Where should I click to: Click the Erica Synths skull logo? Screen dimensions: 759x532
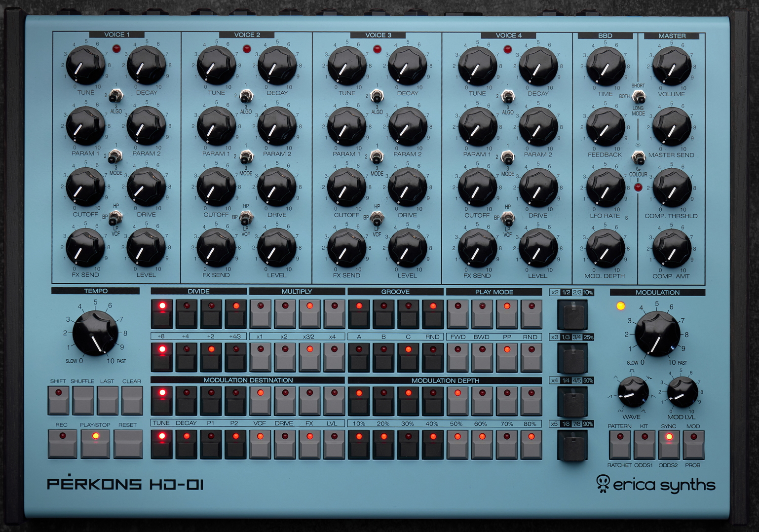point(603,484)
